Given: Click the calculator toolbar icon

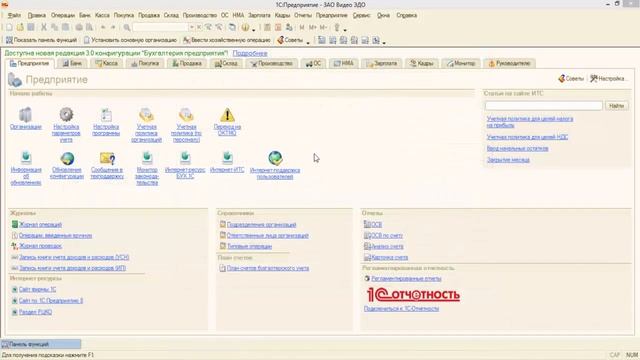Looking at the screenshot, I should point(267,27).
